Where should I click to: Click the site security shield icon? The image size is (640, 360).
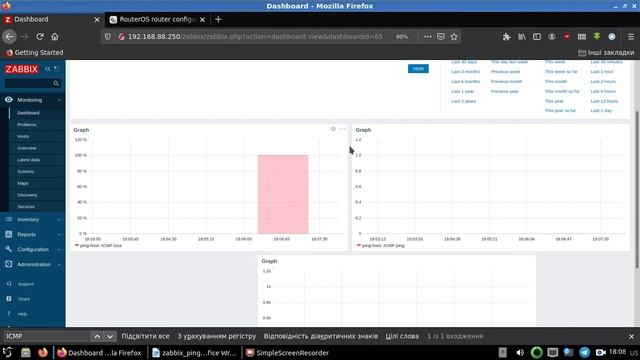tap(107, 37)
